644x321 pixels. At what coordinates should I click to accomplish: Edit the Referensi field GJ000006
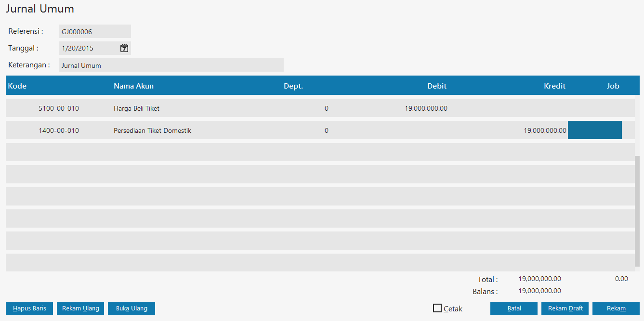click(x=94, y=32)
